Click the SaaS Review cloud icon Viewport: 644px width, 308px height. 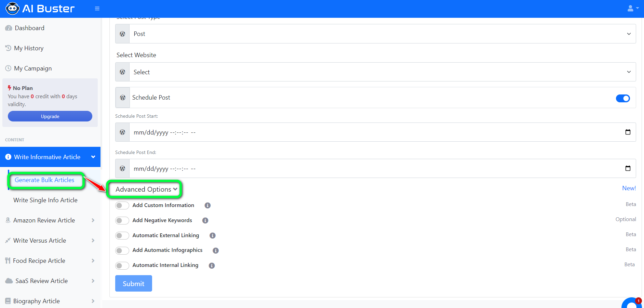tap(9, 281)
